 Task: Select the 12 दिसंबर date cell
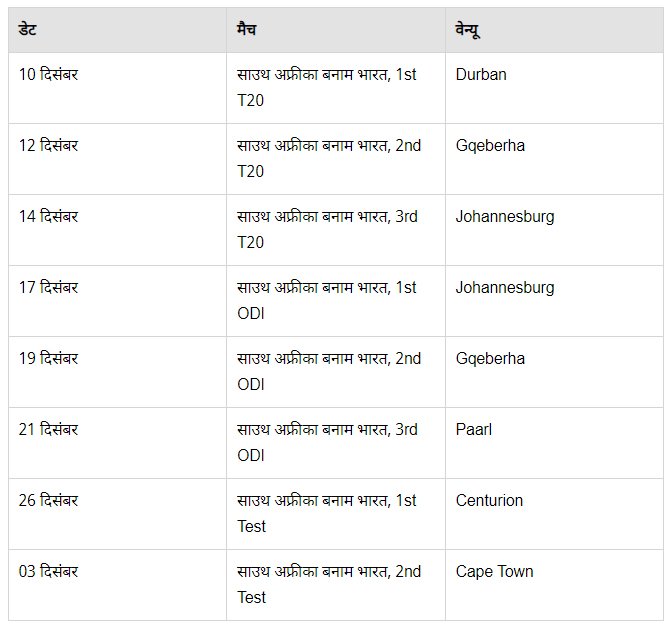point(117,159)
